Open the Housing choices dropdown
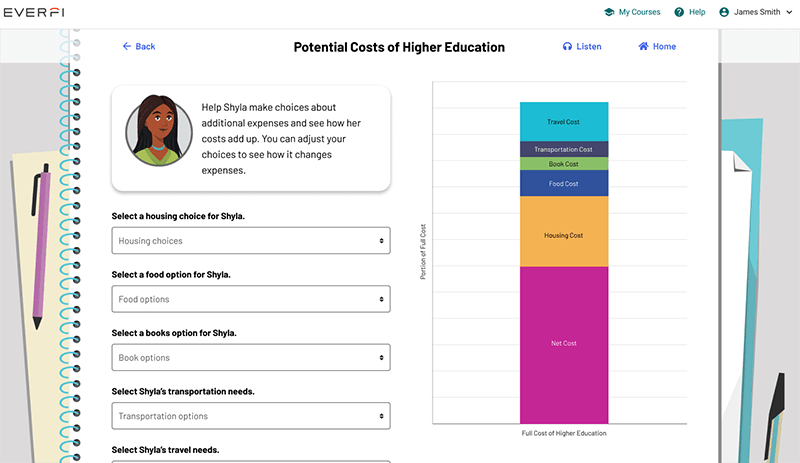Screen dimensions: 800x463 (251, 240)
